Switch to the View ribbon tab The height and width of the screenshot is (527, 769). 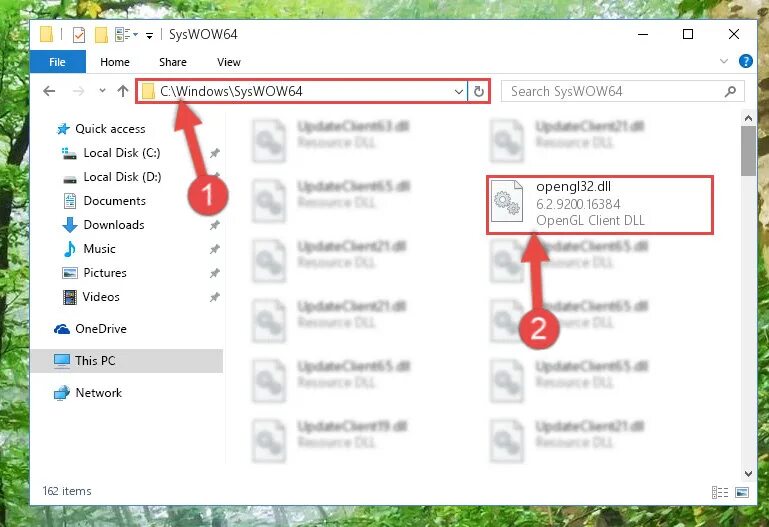[x=229, y=62]
